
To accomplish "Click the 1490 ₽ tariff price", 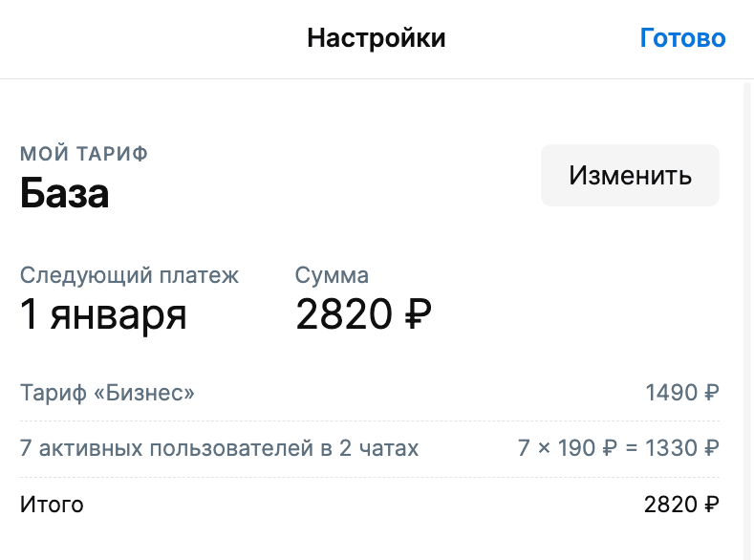I will click(x=682, y=393).
